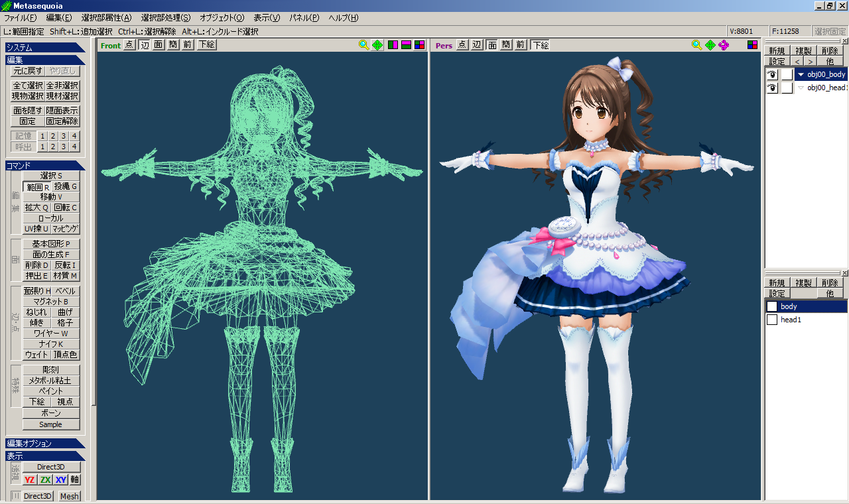This screenshot has height=504, width=849.
Task: Collapse the コマンド panel header
Action: point(45,165)
